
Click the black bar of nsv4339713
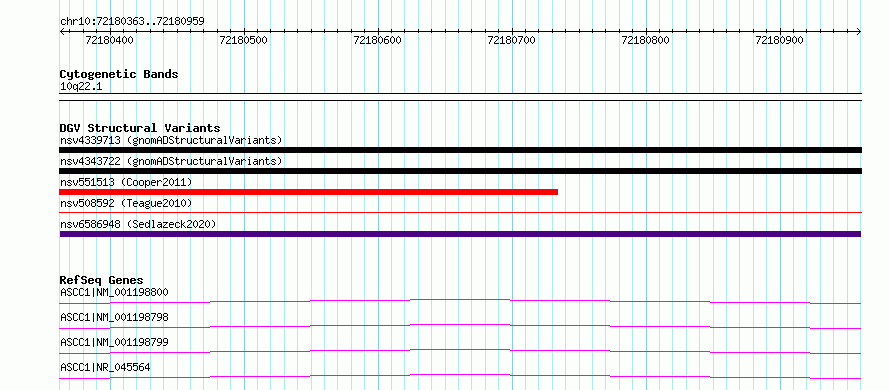pos(460,150)
